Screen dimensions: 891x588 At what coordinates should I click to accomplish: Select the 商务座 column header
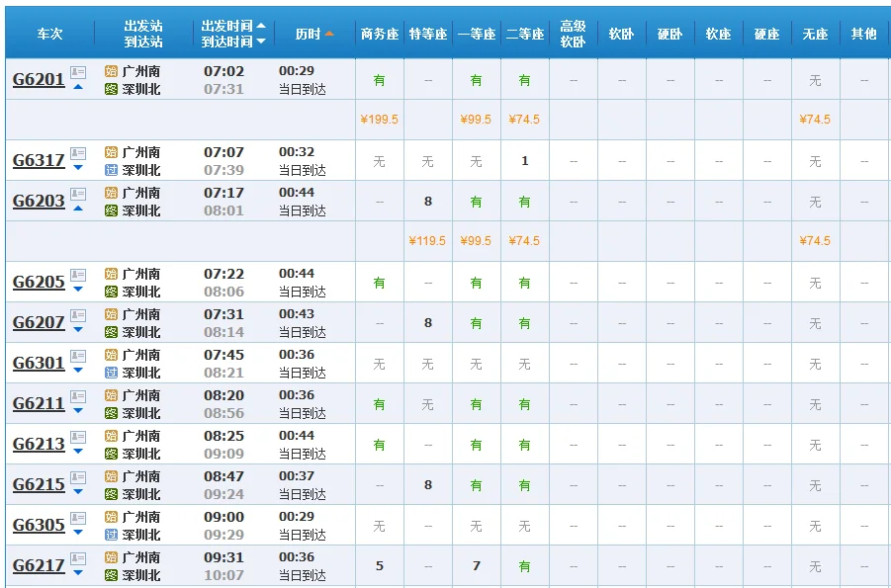(379, 32)
